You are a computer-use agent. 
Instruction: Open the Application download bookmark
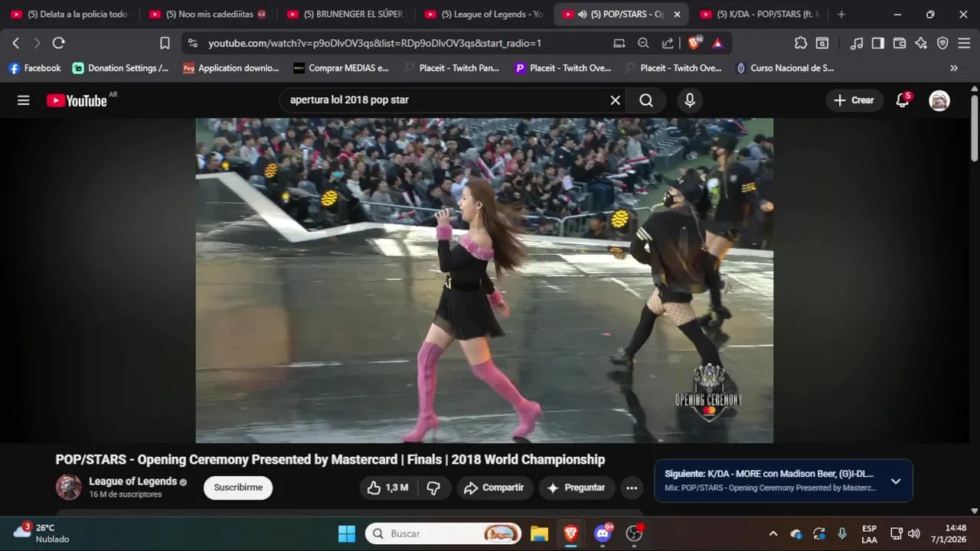(x=231, y=68)
